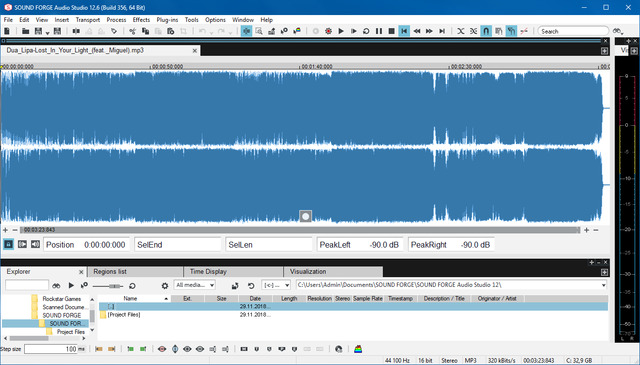Open the Effects menu
This screenshot has width=640, height=365.
[x=141, y=20]
